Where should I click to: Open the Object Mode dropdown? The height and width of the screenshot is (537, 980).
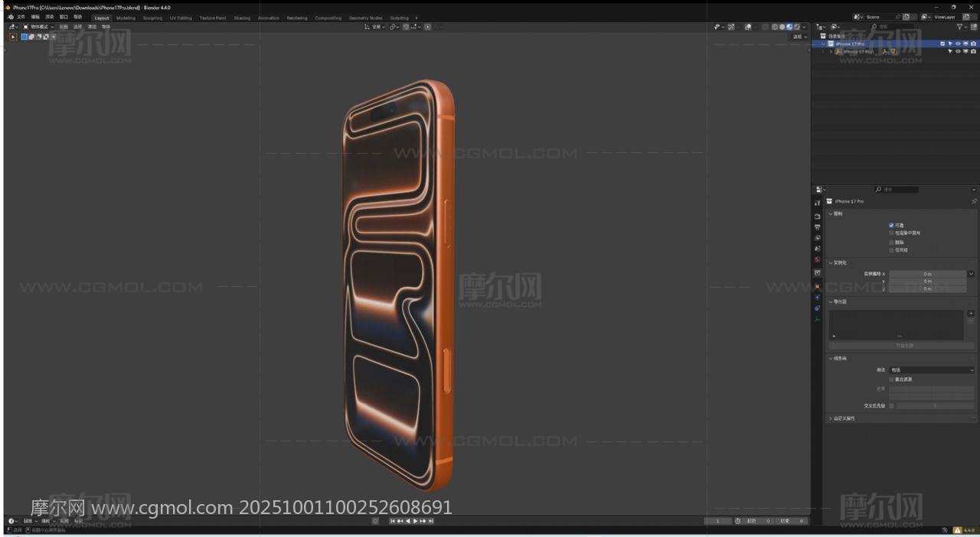click(38, 27)
